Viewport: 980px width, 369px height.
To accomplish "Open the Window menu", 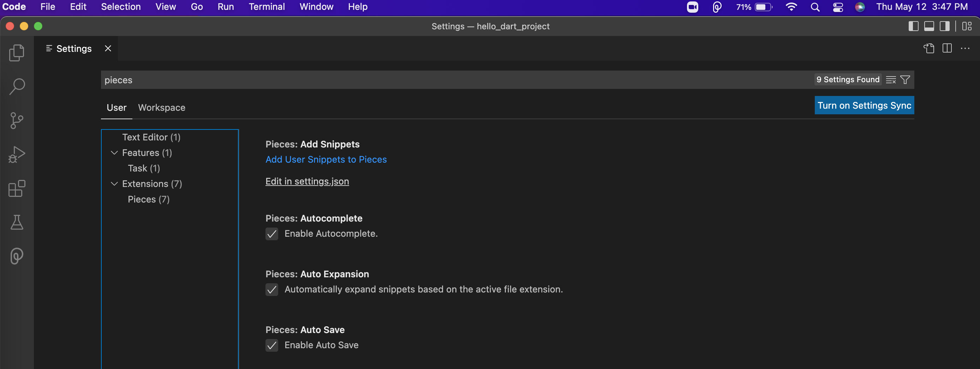I will point(316,7).
